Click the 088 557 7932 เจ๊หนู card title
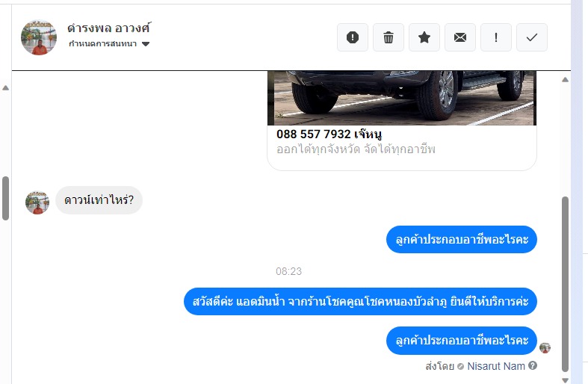 coord(329,134)
